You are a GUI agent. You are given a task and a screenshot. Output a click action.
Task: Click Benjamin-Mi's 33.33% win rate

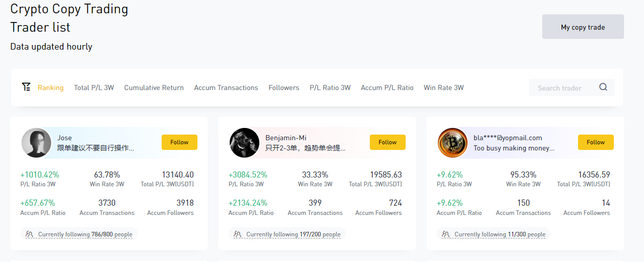(x=315, y=174)
